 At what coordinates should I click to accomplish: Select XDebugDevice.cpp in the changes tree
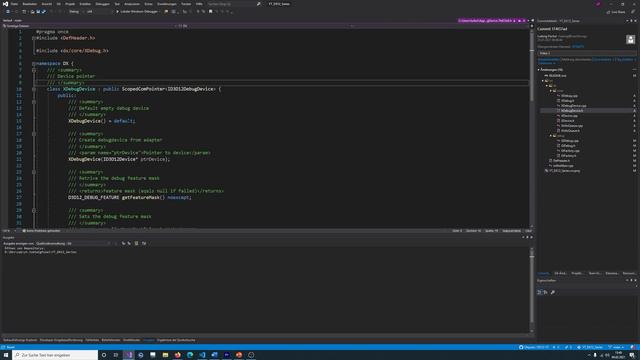tap(573, 106)
